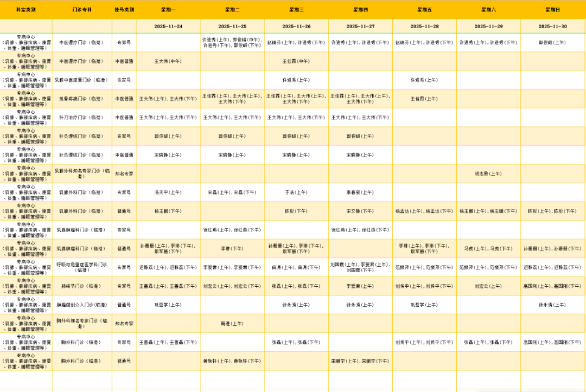586x392 pixels.
Task: Click the 挂号类别 column header
Action: click(124, 10)
